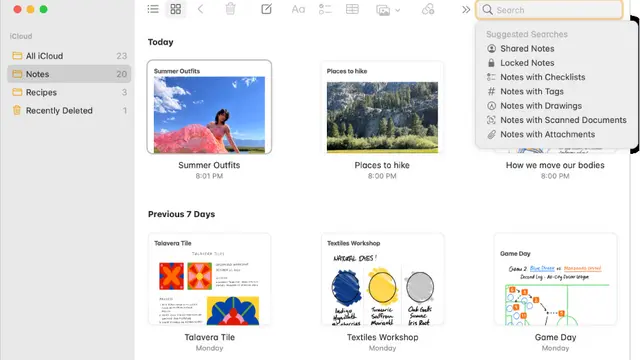Click the All iCloud count 23
This screenshot has width=640, height=360.
point(122,56)
